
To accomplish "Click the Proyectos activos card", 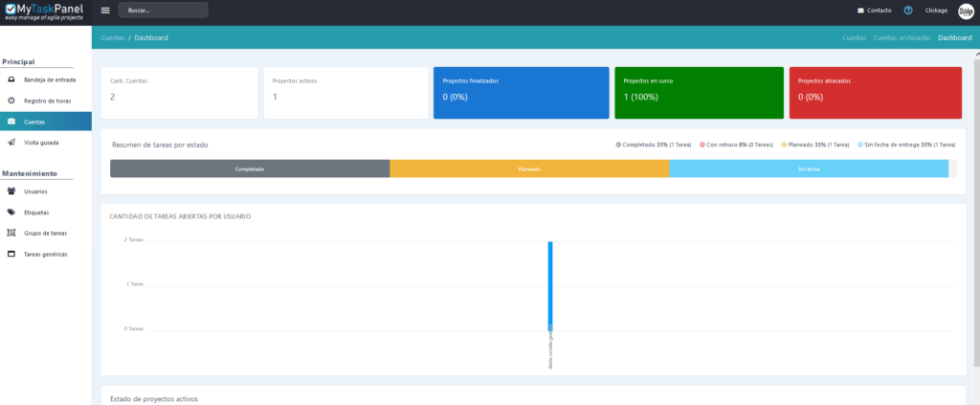I will (345, 93).
